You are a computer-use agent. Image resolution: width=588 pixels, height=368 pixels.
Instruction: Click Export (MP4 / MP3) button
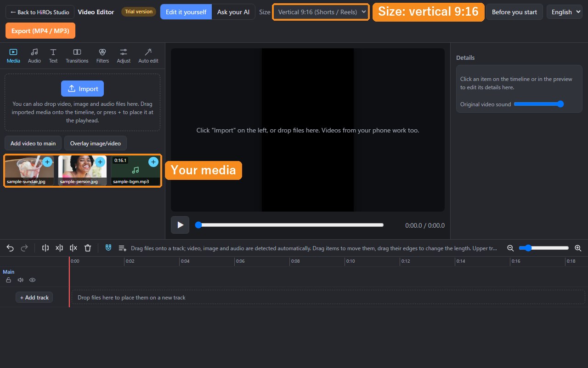(x=40, y=31)
